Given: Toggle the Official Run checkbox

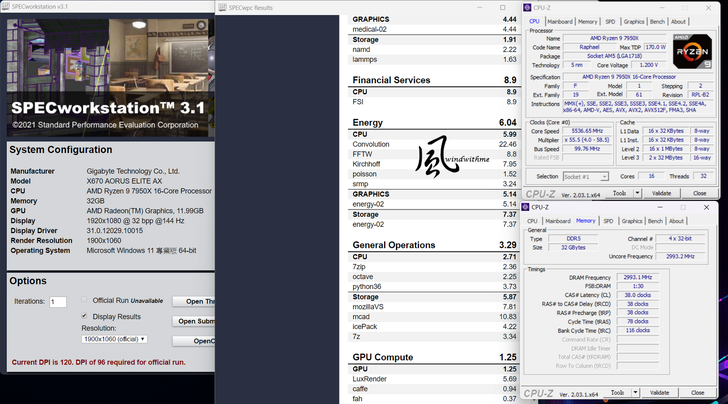Looking at the screenshot, I should click(84, 300).
